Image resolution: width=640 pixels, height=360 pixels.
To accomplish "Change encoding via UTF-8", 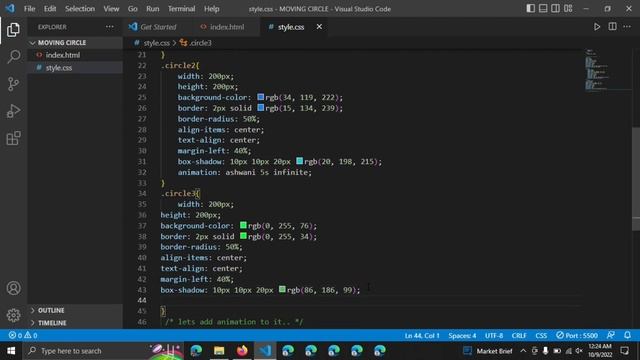I will (x=494, y=336).
